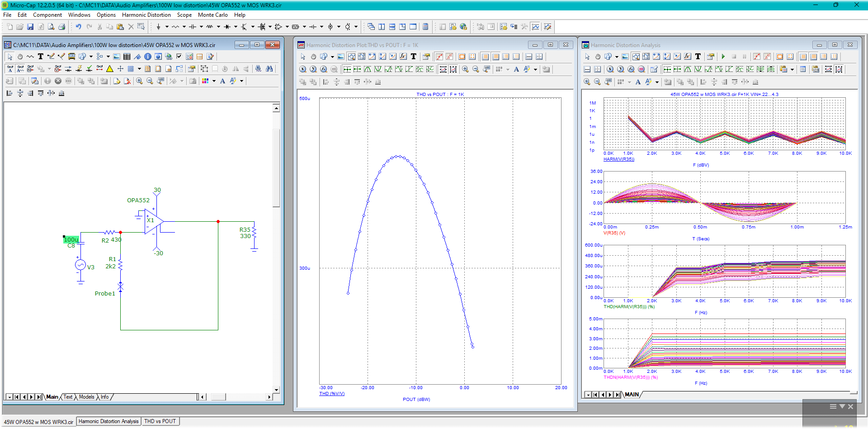868x429 pixels.
Task: Open the clipboard options dropdown in analysis window
Action: click(792, 69)
